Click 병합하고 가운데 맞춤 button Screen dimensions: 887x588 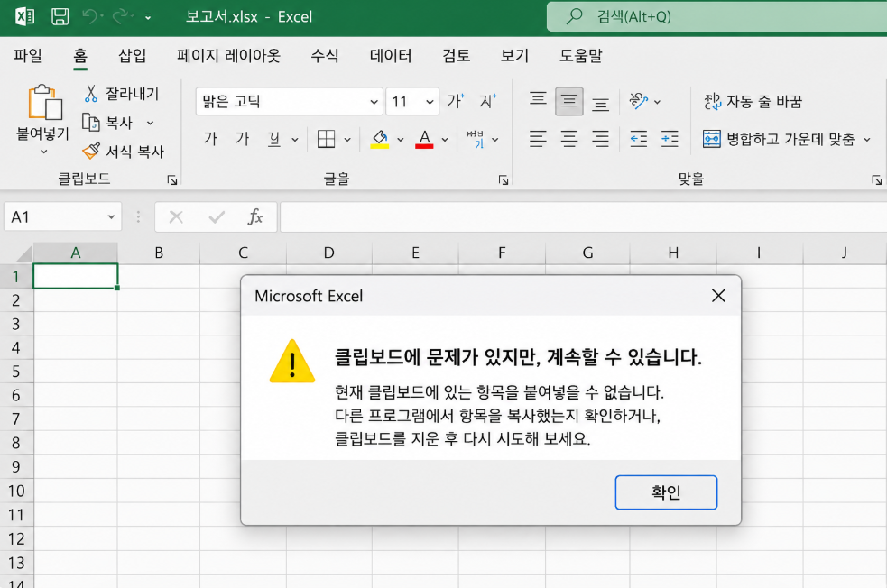pyautogui.click(x=779, y=139)
